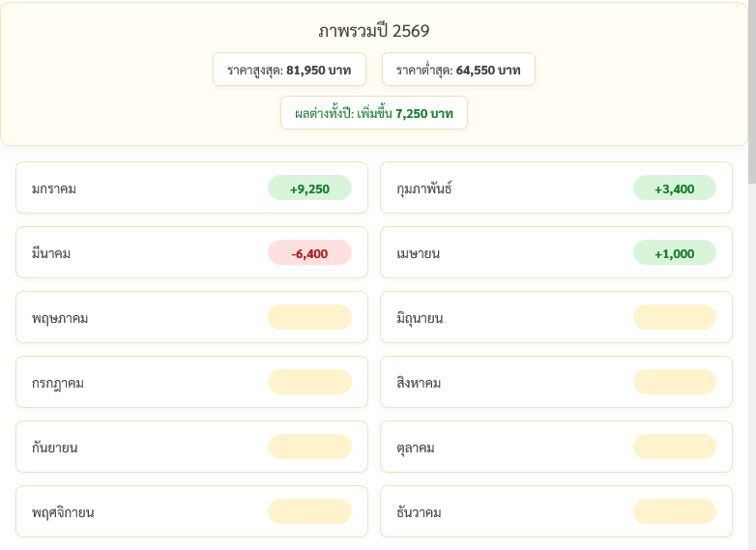
Task: Click the red -6,400 badge
Action: 309,253
